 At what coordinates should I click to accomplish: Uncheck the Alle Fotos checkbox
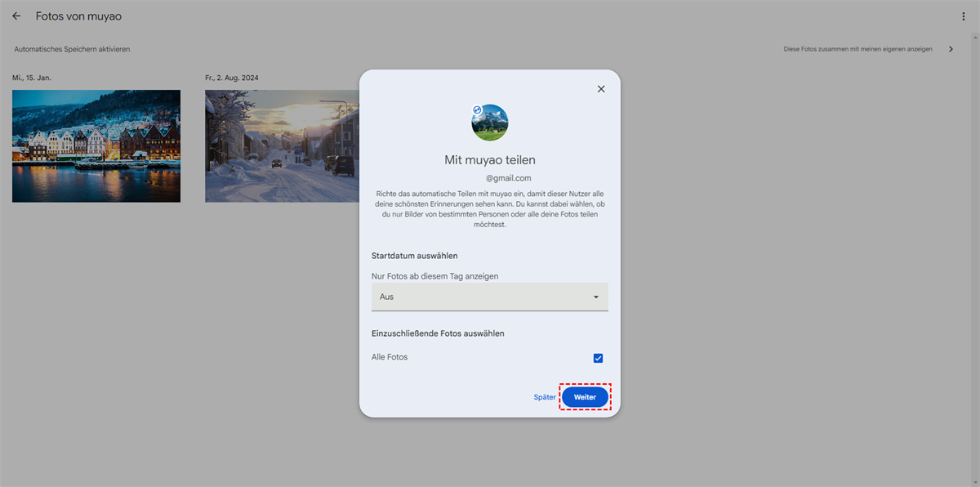tap(598, 358)
